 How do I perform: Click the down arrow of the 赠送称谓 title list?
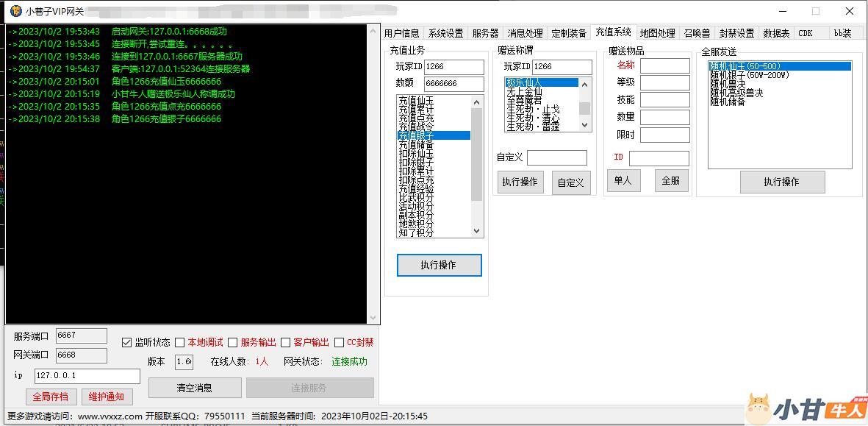point(585,126)
